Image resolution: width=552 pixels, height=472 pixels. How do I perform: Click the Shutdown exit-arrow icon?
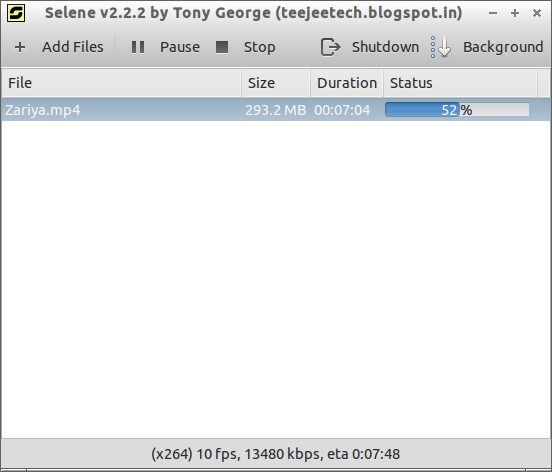(x=330, y=47)
